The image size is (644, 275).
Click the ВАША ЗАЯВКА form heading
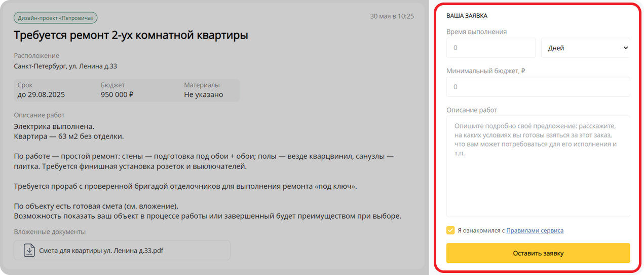(467, 16)
